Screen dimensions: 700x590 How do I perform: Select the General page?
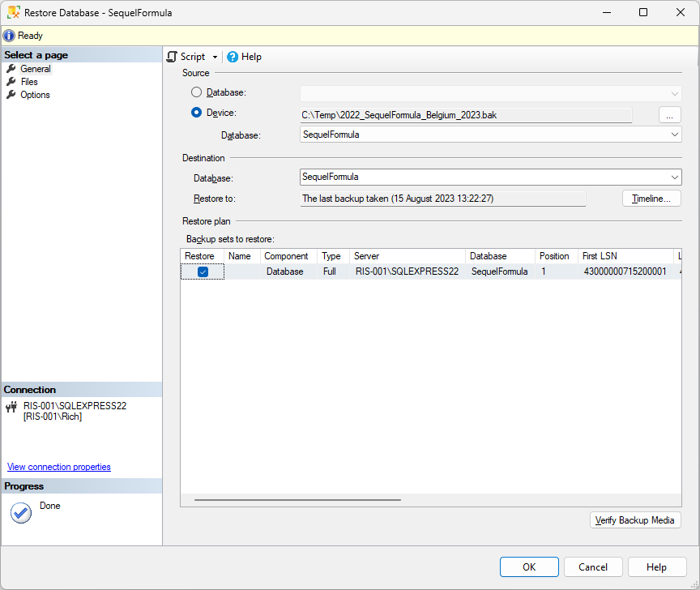36,69
